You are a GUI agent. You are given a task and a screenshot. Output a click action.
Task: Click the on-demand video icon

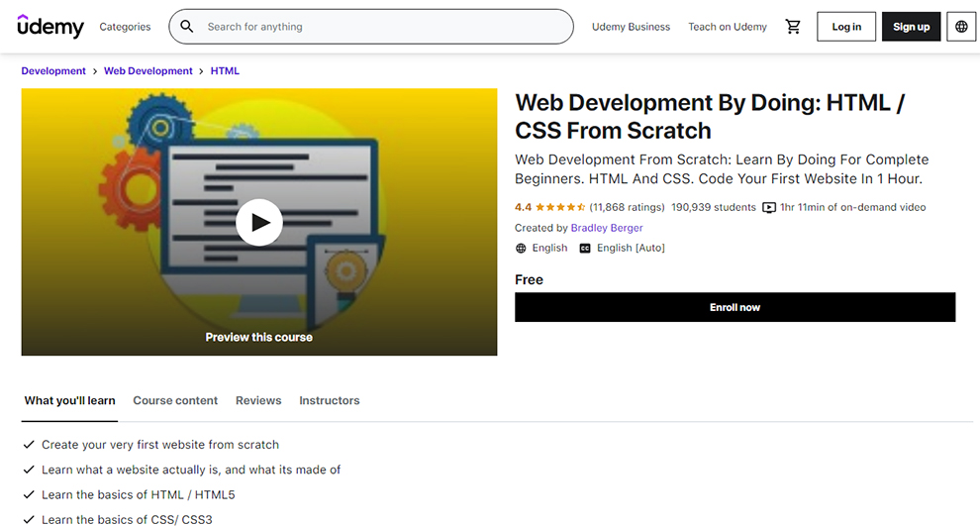pyautogui.click(x=769, y=208)
